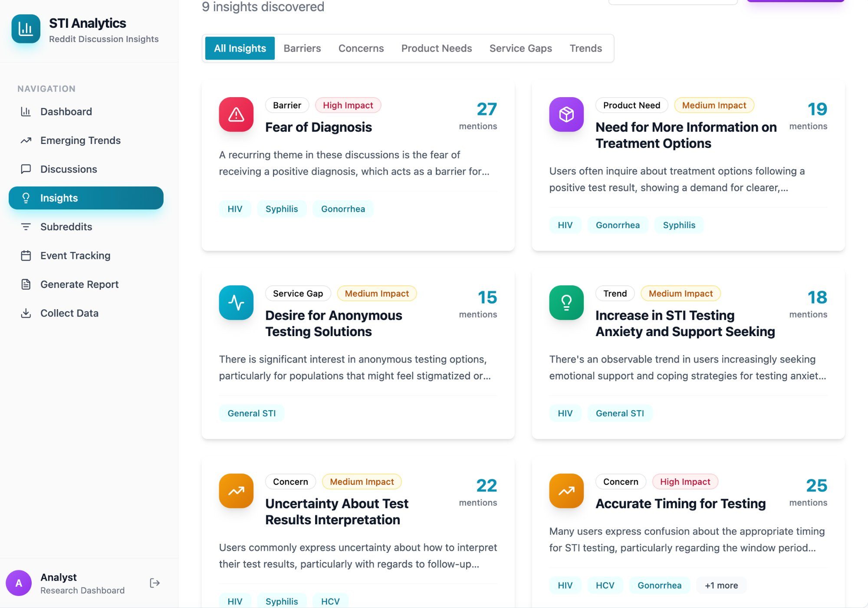The height and width of the screenshot is (608, 868).
Task: Show the Trends tab insights
Action: [585, 48]
